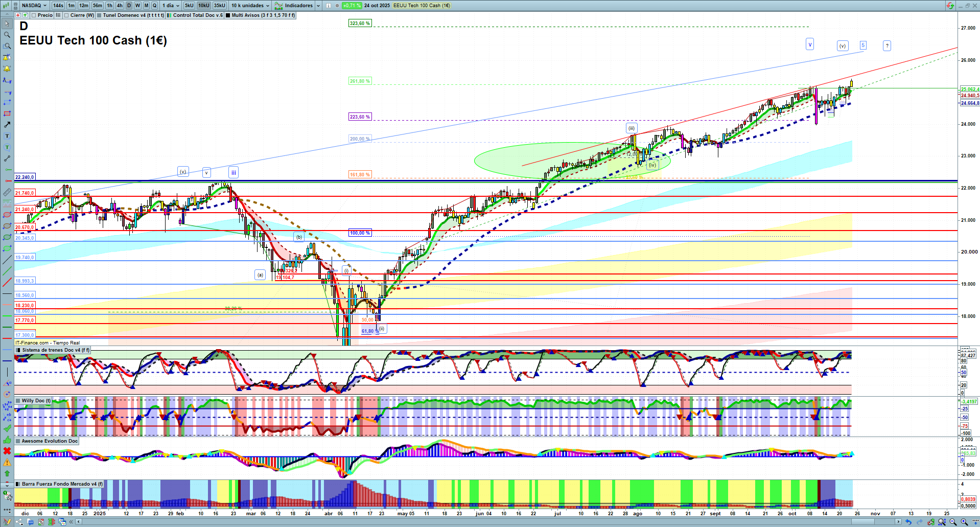Click the red X delete icon
Image resolution: width=980 pixels, height=527 pixels.
click(7, 451)
